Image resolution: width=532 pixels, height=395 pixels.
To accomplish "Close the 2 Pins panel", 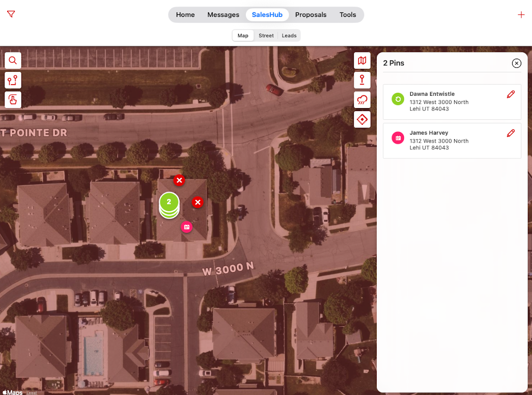I will (516, 63).
